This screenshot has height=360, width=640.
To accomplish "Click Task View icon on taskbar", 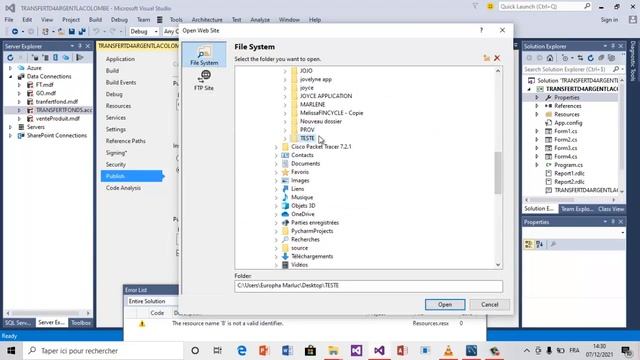I will coord(217,351).
